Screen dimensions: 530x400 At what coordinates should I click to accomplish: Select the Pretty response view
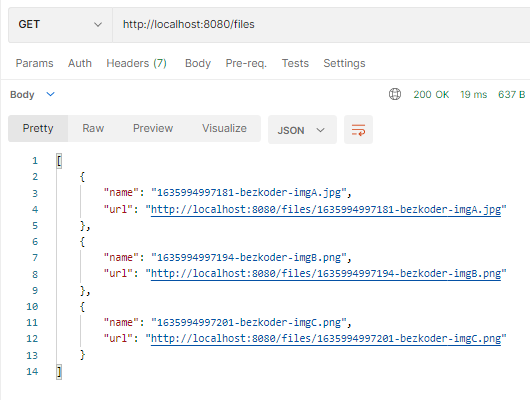pos(38,128)
